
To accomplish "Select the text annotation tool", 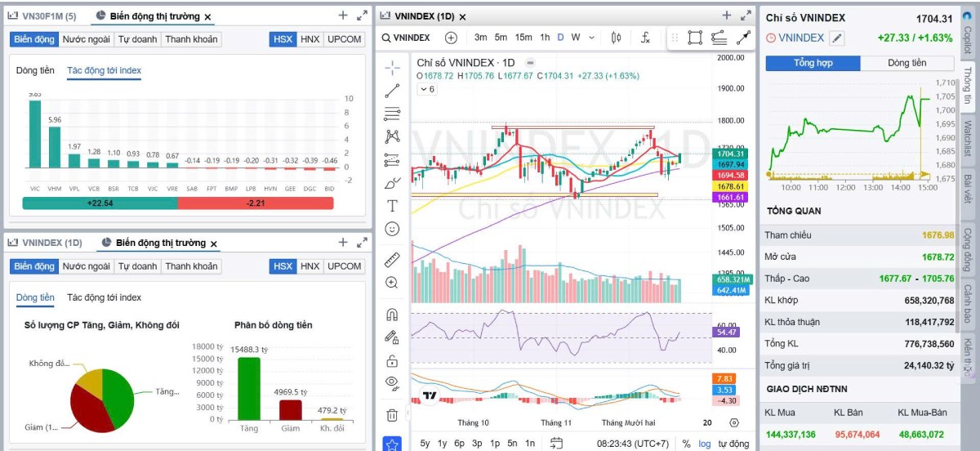I will (x=392, y=205).
